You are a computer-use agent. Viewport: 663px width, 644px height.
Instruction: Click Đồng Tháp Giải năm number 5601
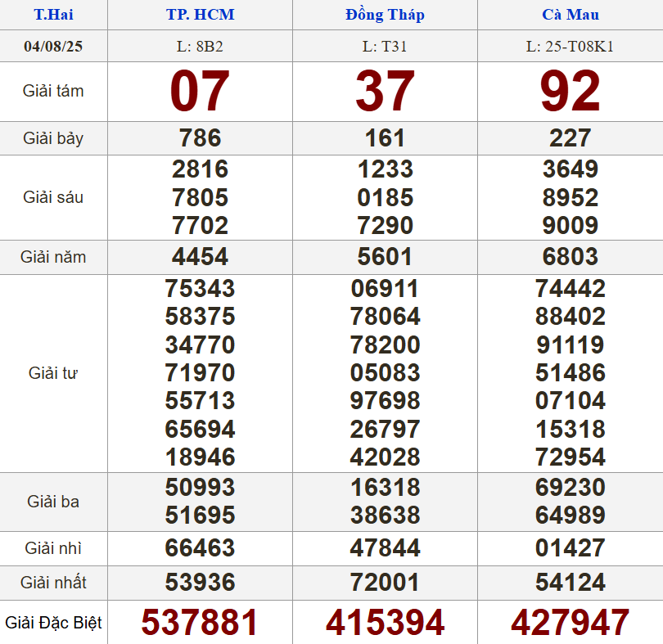385,257
